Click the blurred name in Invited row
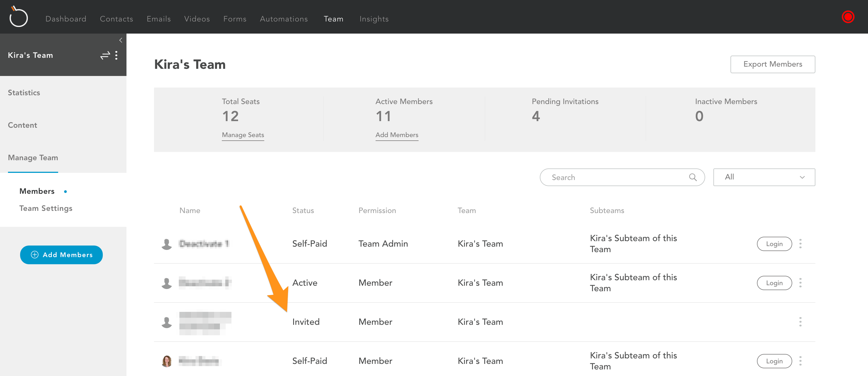The image size is (868, 376). [x=205, y=323]
